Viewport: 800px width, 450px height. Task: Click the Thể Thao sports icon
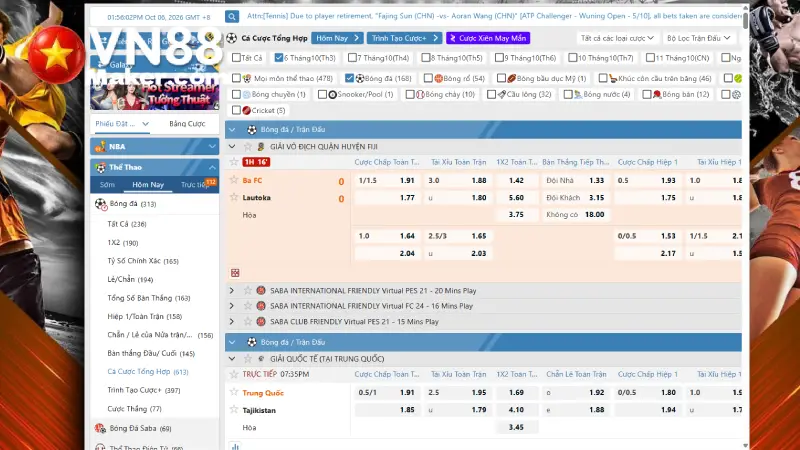101,167
